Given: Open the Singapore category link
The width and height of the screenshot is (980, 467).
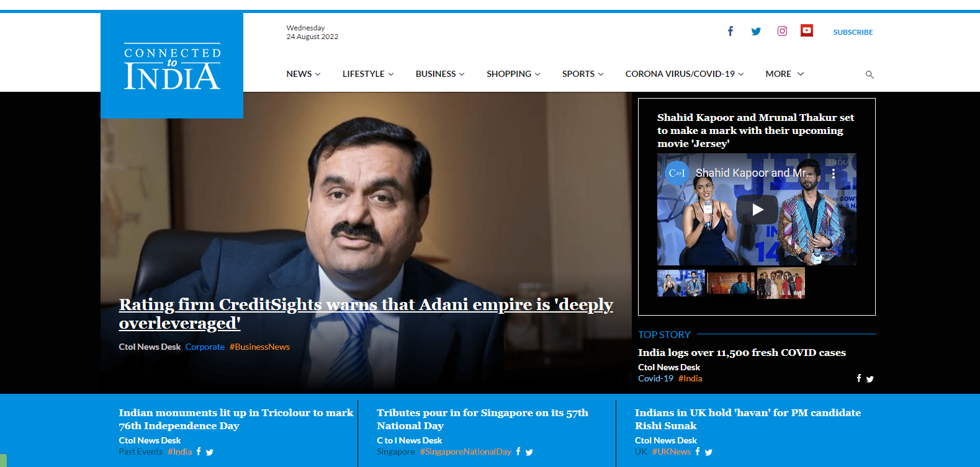Looking at the screenshot, I should tap(395, 451).
